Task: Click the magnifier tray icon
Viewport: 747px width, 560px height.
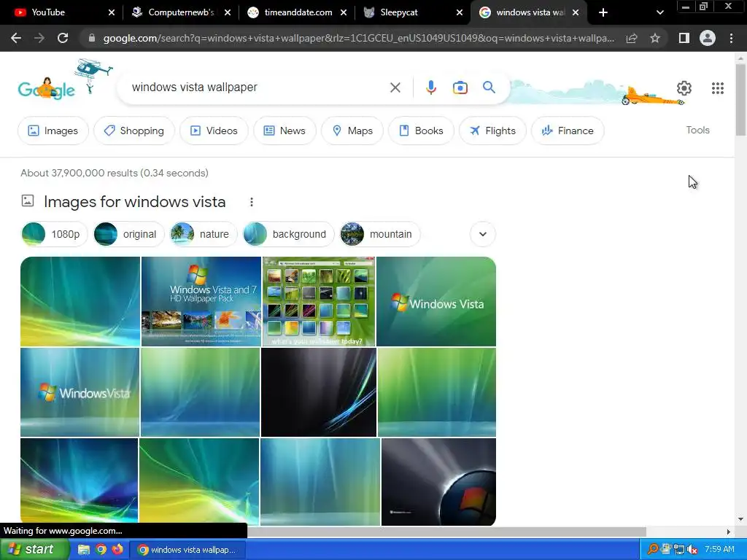Action: coord(653,550)
